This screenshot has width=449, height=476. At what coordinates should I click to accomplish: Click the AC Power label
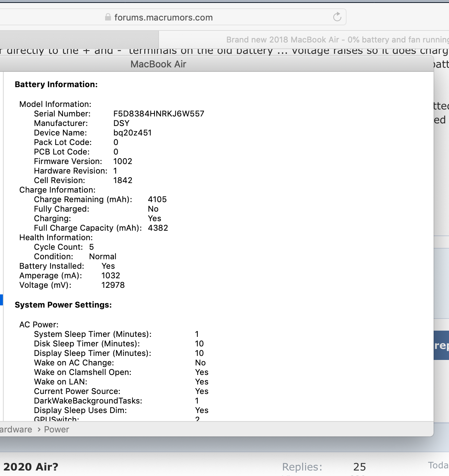point(39,325)
